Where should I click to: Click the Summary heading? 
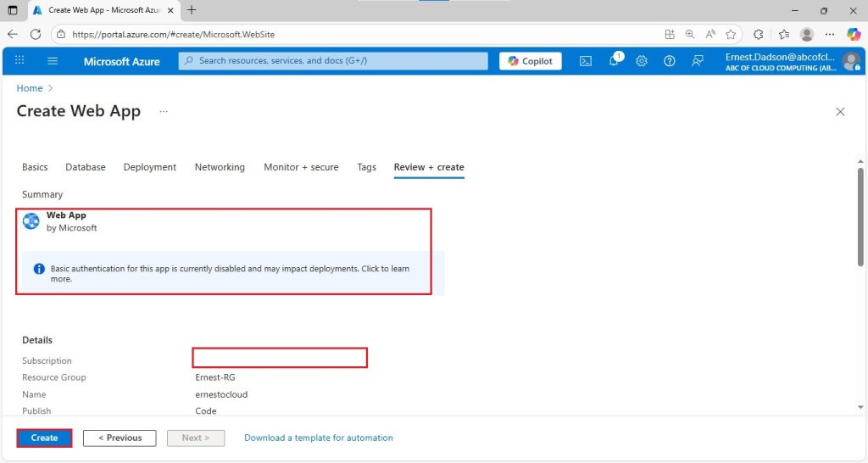42,195
